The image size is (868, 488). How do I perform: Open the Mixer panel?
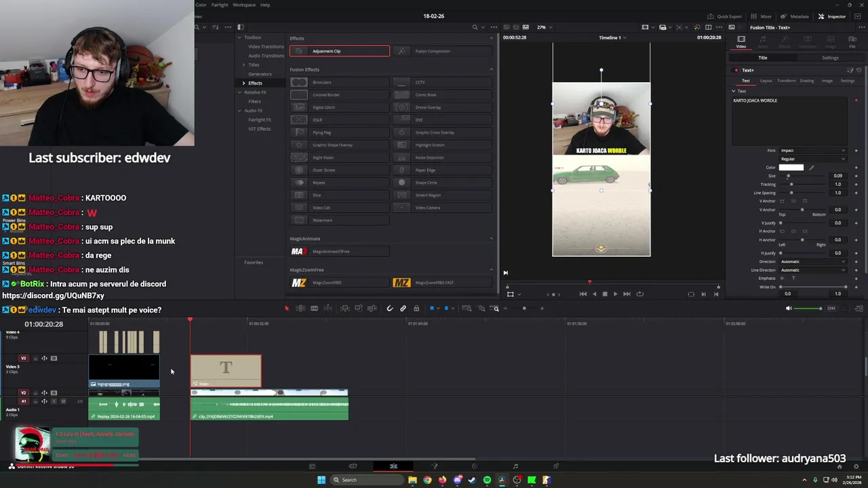click(x=762, y=16)
